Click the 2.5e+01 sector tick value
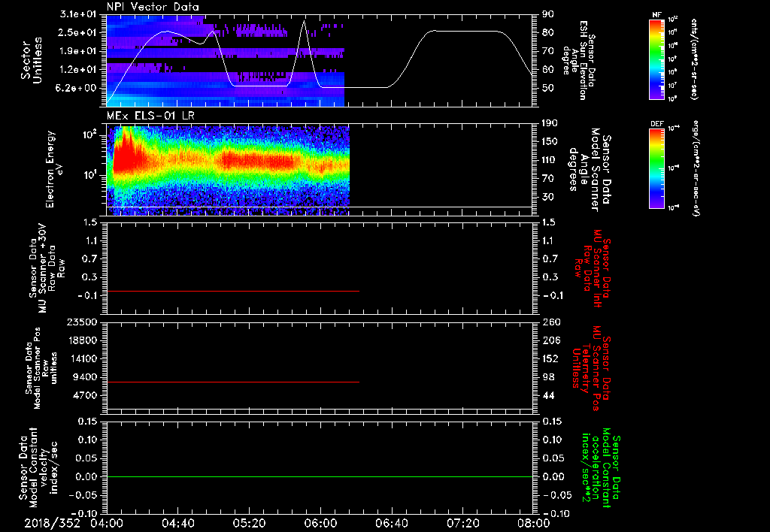 pos(77,32)
